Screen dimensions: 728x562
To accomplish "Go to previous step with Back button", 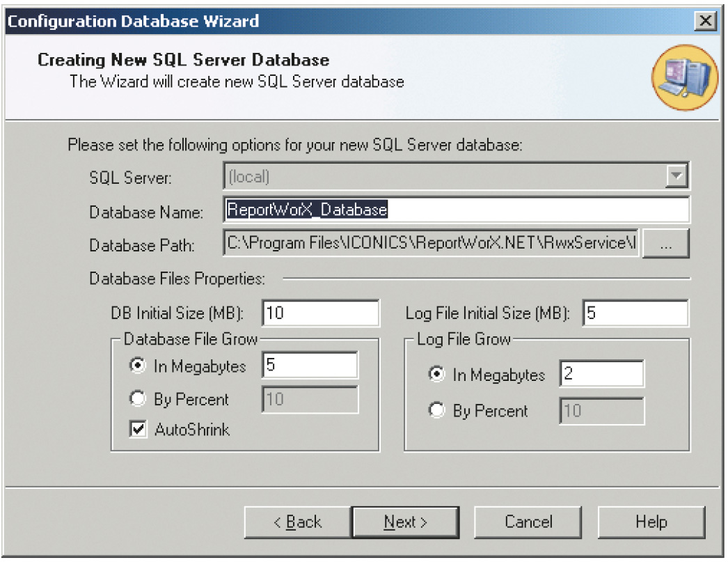I will 298,522.
